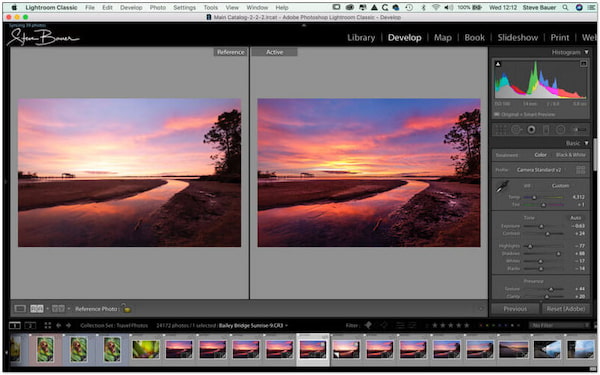Set Treatment to Black & White
The width and height of the screenshot is (600, 375).
[x=570, y=155]
